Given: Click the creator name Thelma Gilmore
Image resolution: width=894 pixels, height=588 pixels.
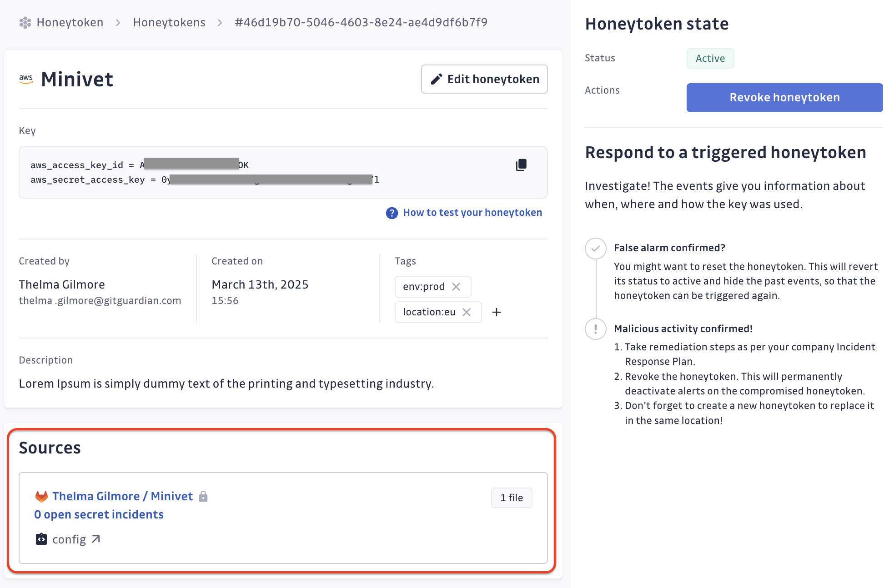Looking at the screenshot, I should pos(62,284).
